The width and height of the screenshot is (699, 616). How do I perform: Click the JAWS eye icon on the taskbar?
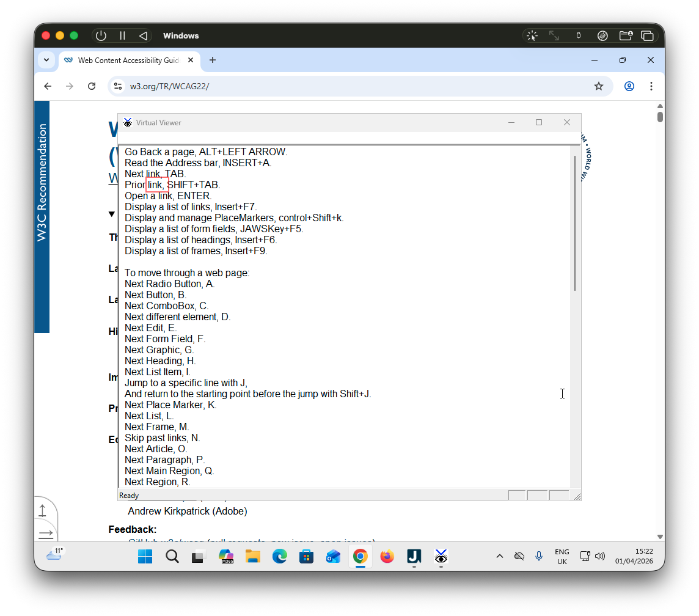coord(441,557)
